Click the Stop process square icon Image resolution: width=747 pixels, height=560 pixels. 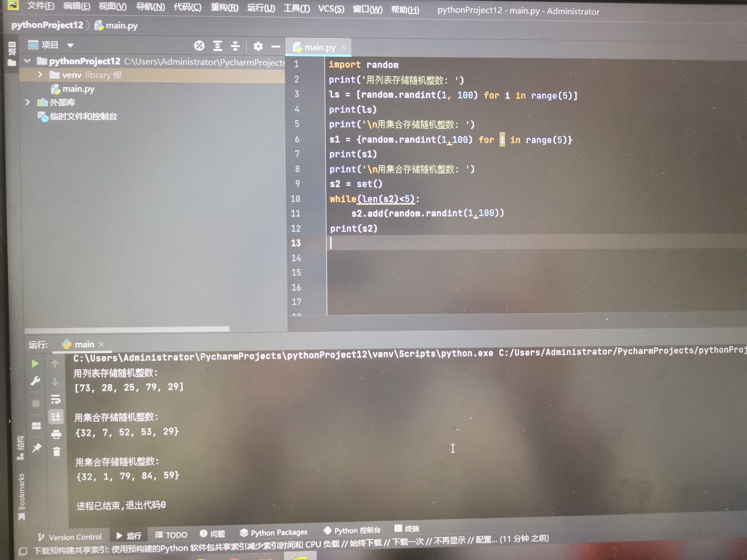pyautogui.click(x=36, y=404)
